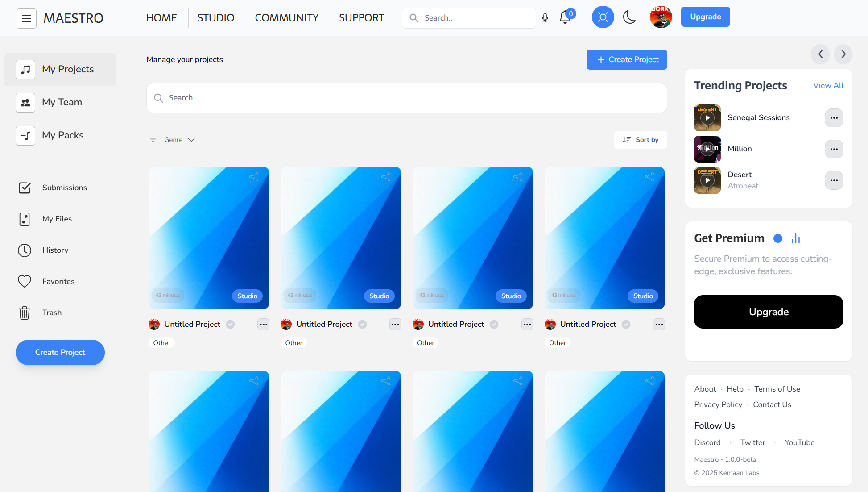868x492 pixels.
Task: Open the My Projects section
Action: [68, 69]
